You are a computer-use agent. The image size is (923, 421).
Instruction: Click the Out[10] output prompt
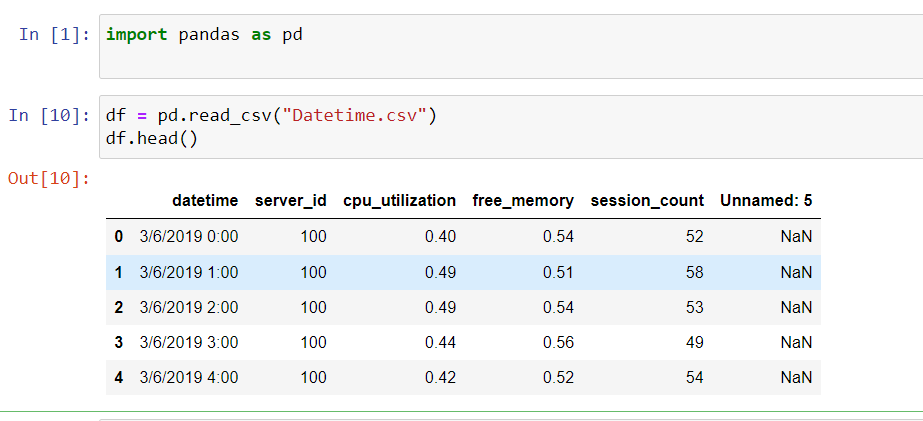click(x=49, y=178)
